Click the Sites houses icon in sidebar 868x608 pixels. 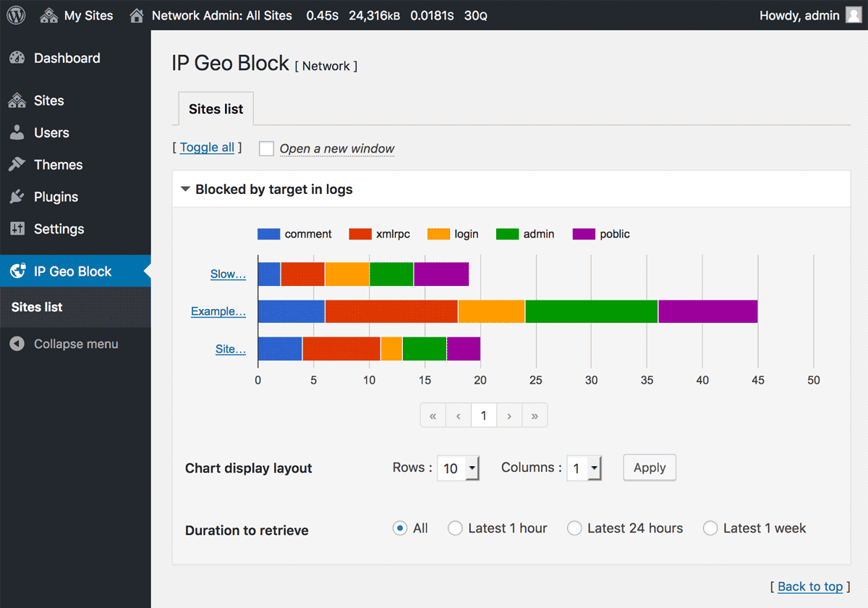17,101
